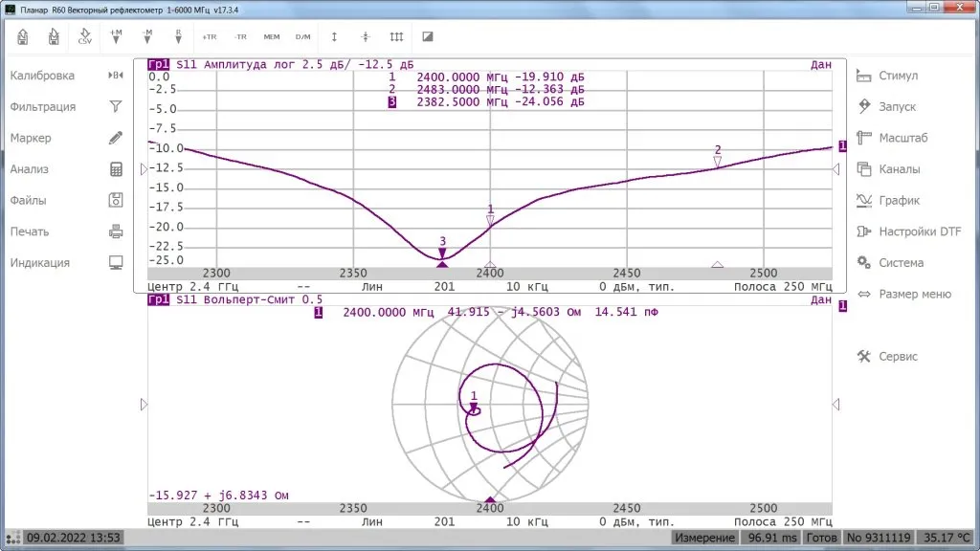Open Печать via the printer icon
Image resolution: width=980 pixels, height=551 pixels.
point(116,231)
